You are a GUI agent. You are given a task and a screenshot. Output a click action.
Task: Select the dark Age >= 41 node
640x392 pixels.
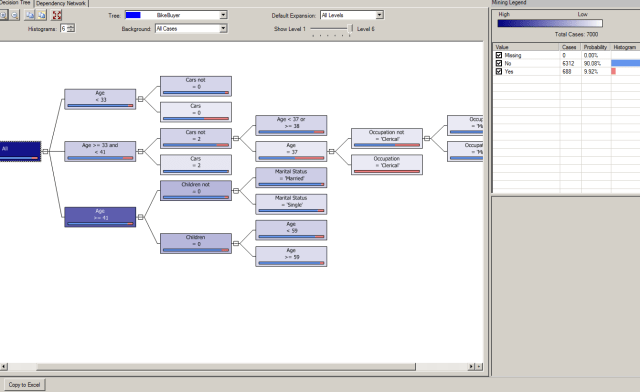pos(100,217)
